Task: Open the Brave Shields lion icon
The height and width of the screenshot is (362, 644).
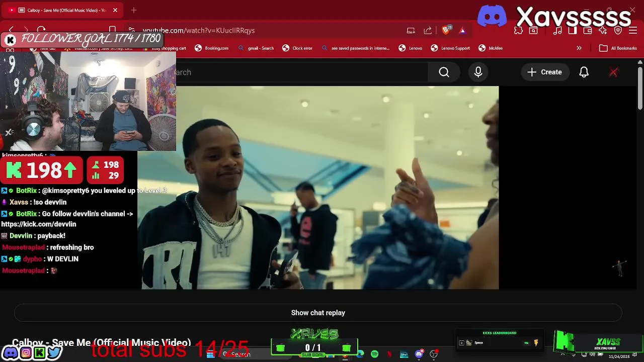Action: (x=446, y=30)
